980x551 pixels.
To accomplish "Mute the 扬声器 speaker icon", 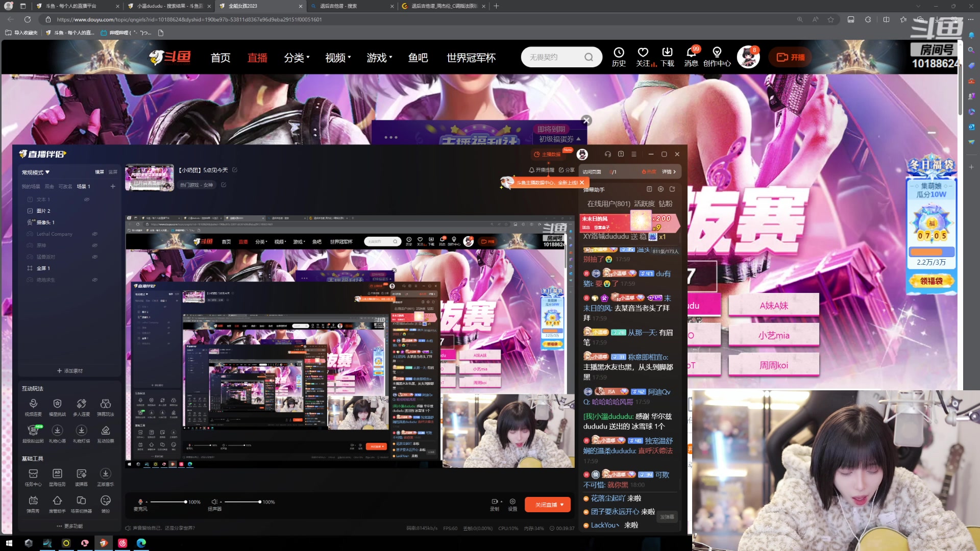I will [214, 502].
